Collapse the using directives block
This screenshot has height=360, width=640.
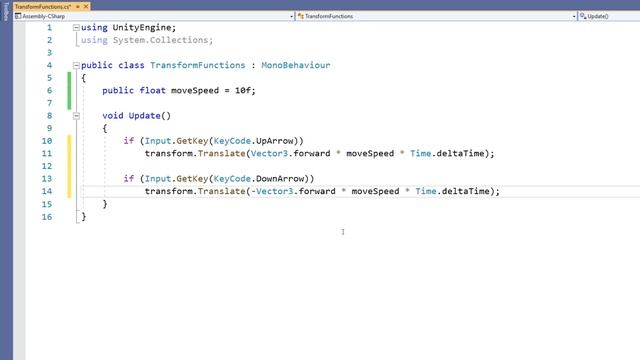(x=76, y=28)
